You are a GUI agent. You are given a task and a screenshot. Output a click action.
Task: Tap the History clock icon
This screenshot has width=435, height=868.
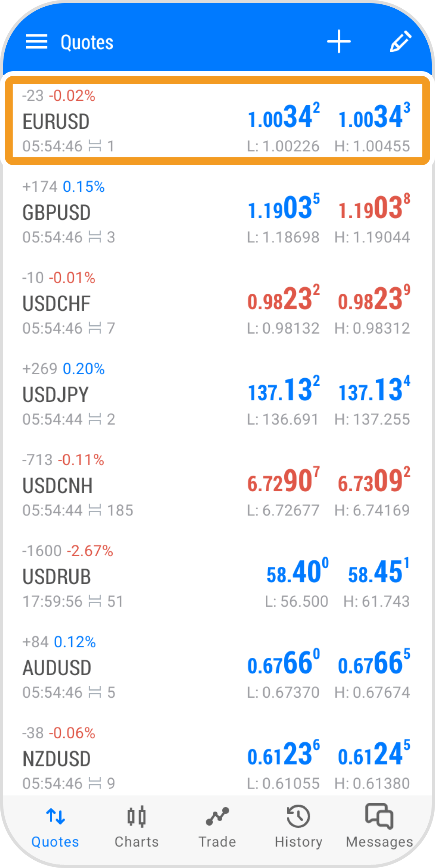(x=298, y=817)
